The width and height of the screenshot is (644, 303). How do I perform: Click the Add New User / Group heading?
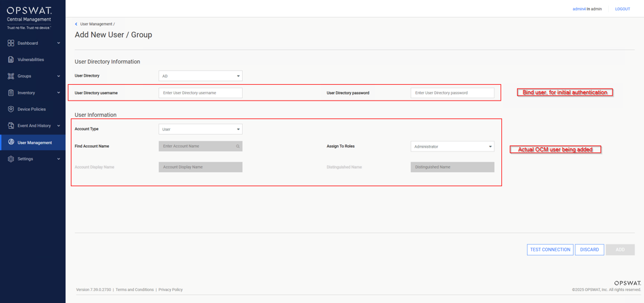[113, 35]
